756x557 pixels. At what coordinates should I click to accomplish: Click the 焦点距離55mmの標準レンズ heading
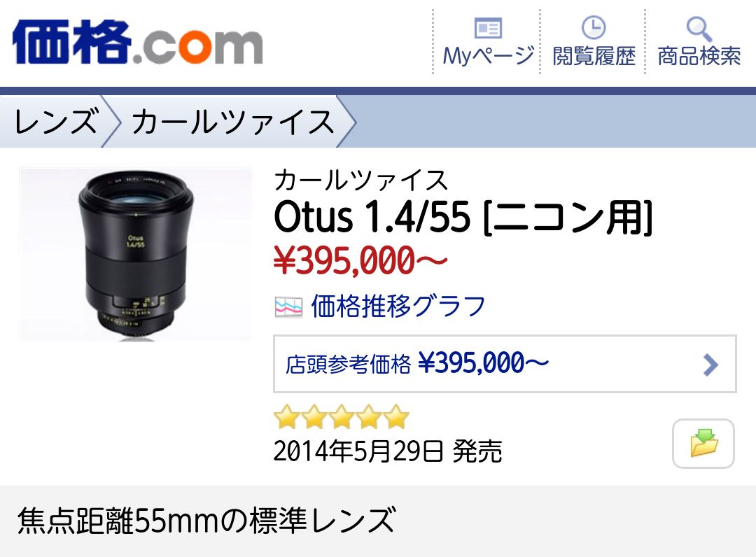tap(207, 521)
